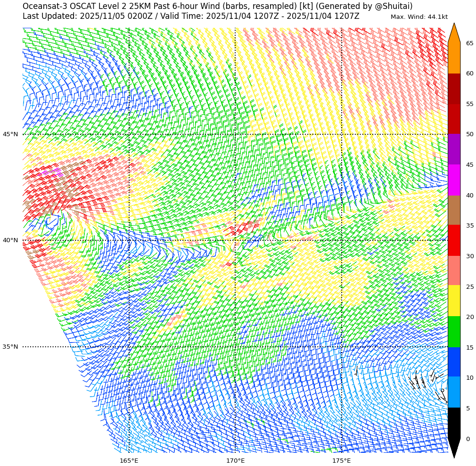The image size is (476, 466).
Task: Select the yellow 20-25 kt colorbar band
Action: click(454, 301)
